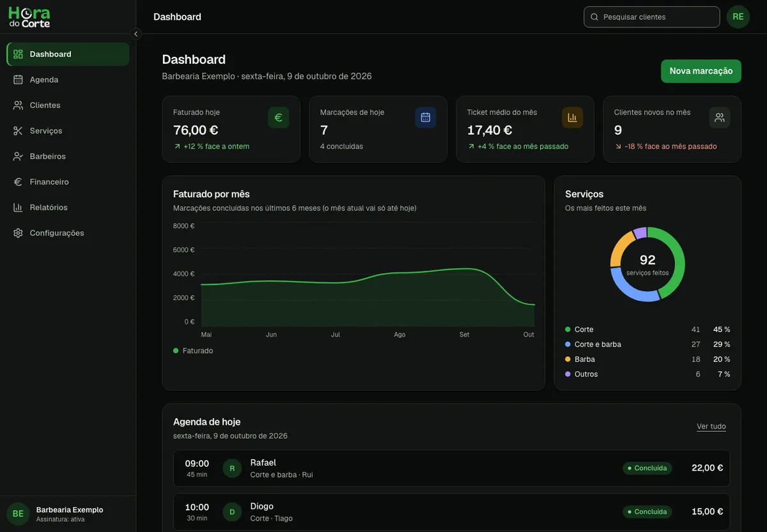Click the R avatar for Rafael

[232, 468]
